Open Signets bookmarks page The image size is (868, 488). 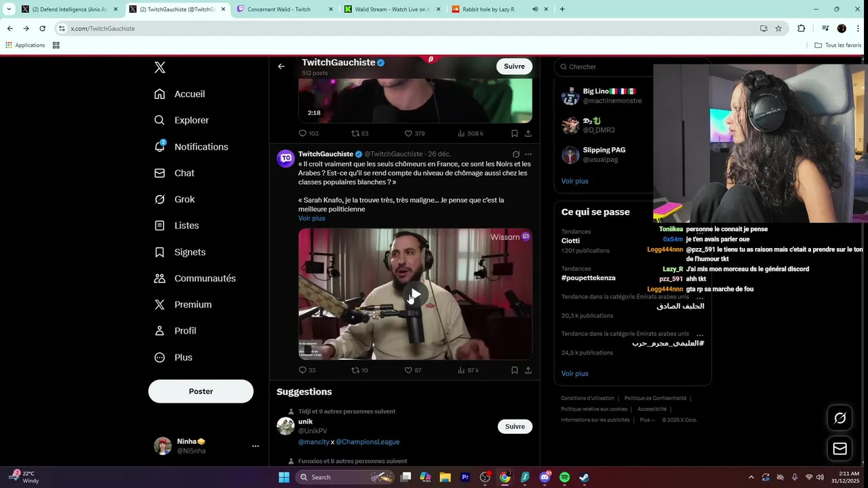[180, 252]
